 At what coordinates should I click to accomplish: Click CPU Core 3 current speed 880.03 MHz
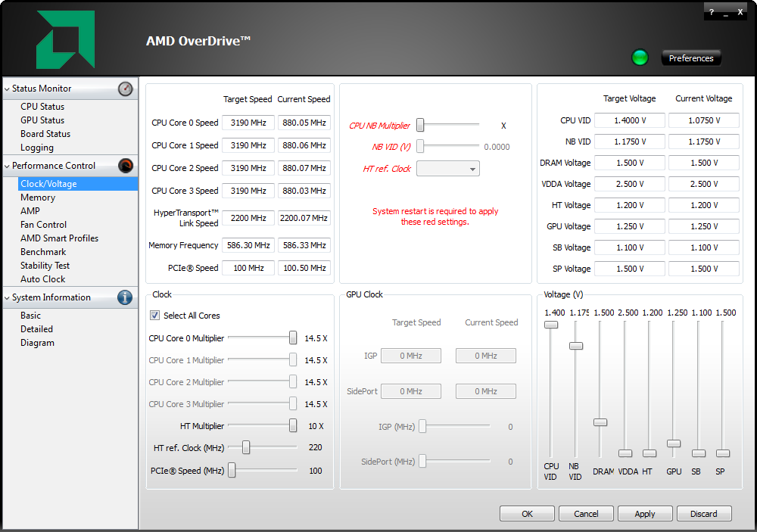[304, 191]
